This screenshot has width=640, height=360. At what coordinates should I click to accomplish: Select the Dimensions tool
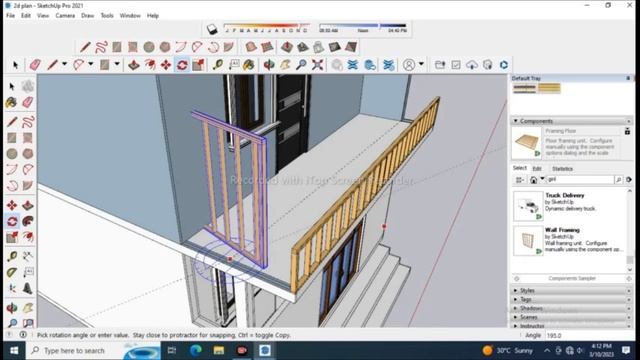pyautogui.click(x=28, y=256)
